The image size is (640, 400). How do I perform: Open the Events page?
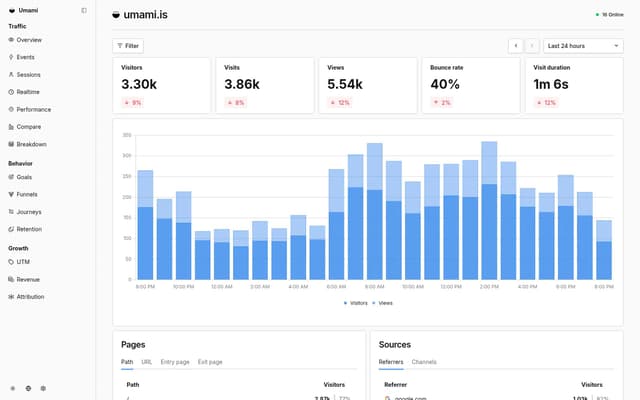coord(25,57)
